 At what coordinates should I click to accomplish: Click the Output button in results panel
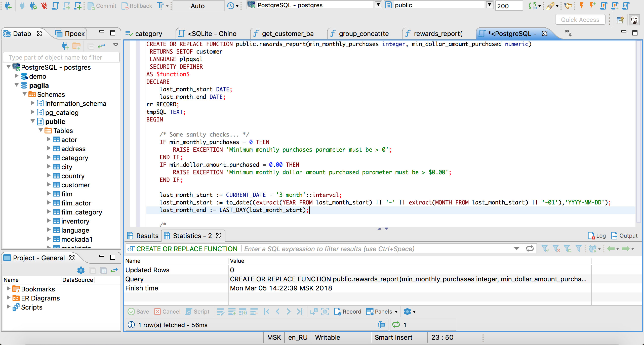(x=623, y=235)
